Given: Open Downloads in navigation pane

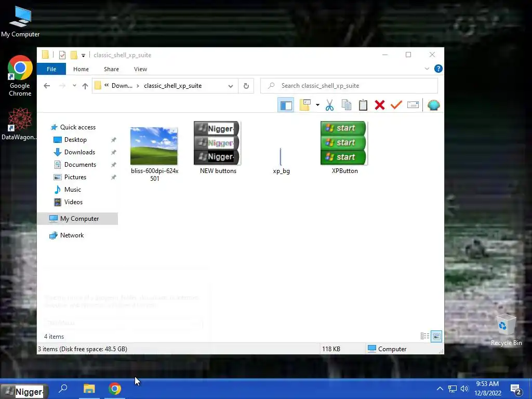Looking at the screenshot, I should point(79,152).
